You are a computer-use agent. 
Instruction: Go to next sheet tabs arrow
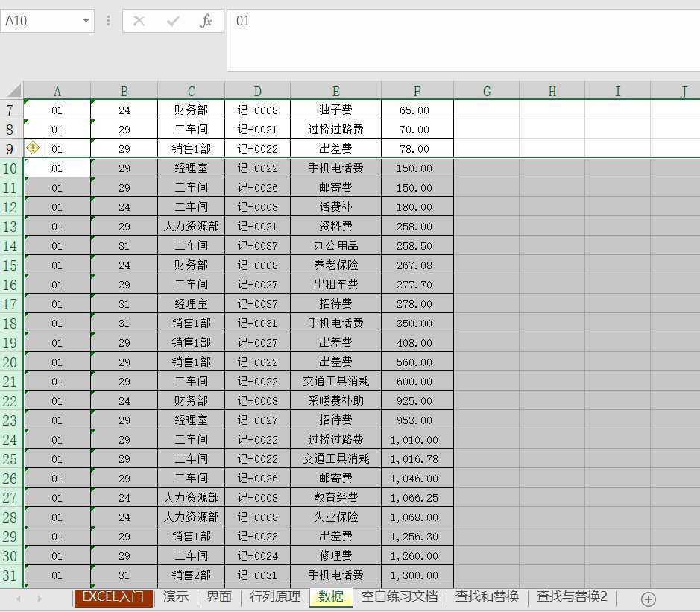(x=40, y=599)
